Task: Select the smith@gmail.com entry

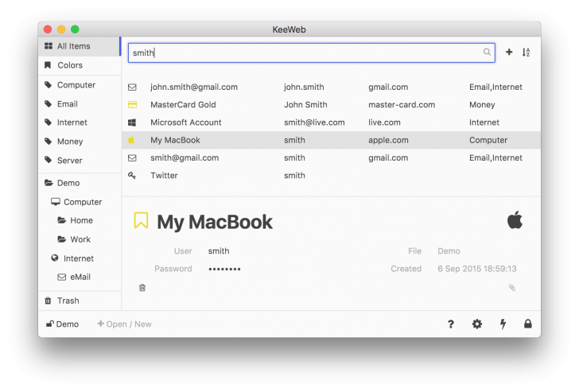Action: tap(331, 158)
